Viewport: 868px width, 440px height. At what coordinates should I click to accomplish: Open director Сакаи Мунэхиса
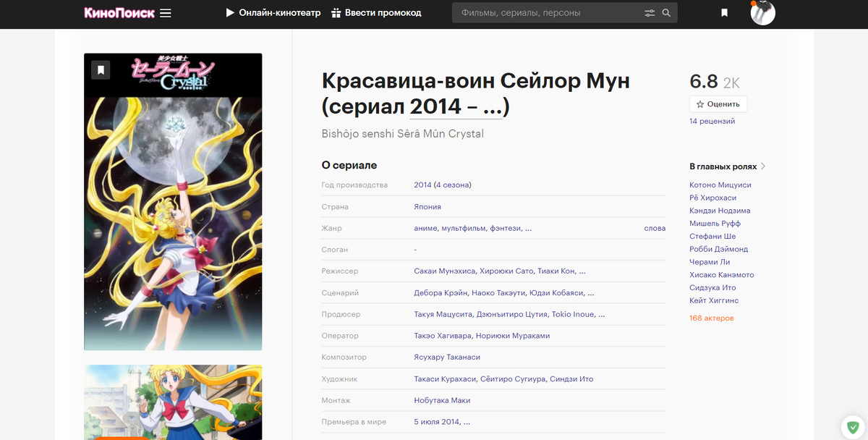[x=445, y=271]
